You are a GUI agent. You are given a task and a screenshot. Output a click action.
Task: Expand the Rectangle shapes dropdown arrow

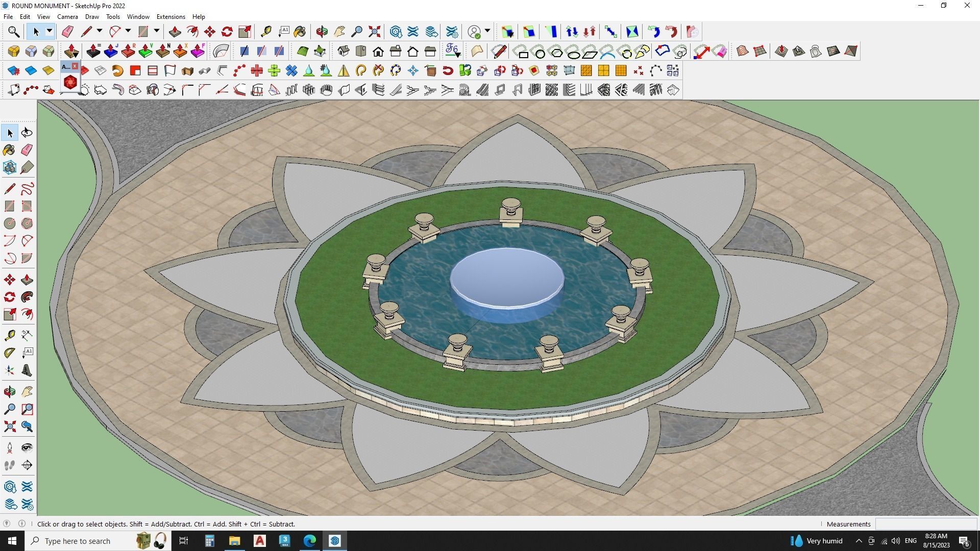[157, 32]
